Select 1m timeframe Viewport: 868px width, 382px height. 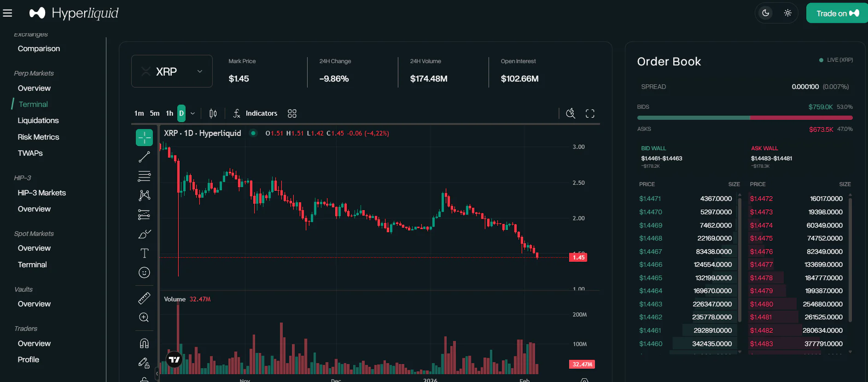click(x=139, y=113)
